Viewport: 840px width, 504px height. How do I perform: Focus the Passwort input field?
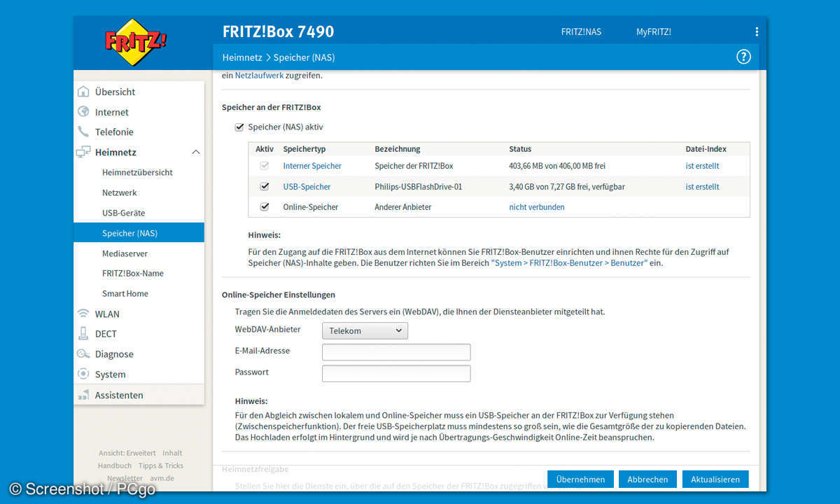point(396,373)
